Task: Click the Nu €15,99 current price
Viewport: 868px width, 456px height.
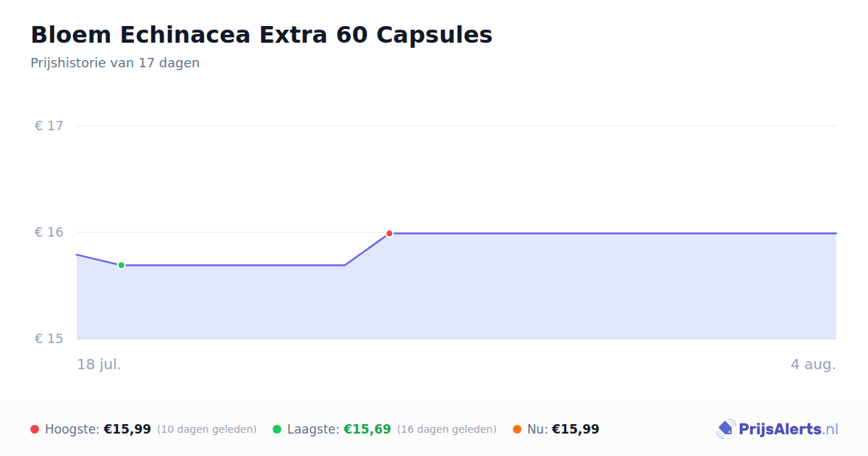Action: 576,429
